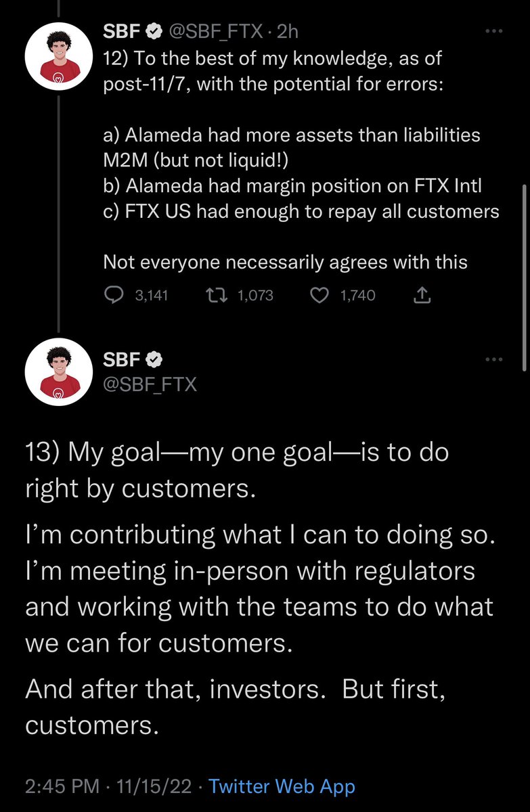Click the 1,073 retweet count
530x812 pixels.
[255, 295]
